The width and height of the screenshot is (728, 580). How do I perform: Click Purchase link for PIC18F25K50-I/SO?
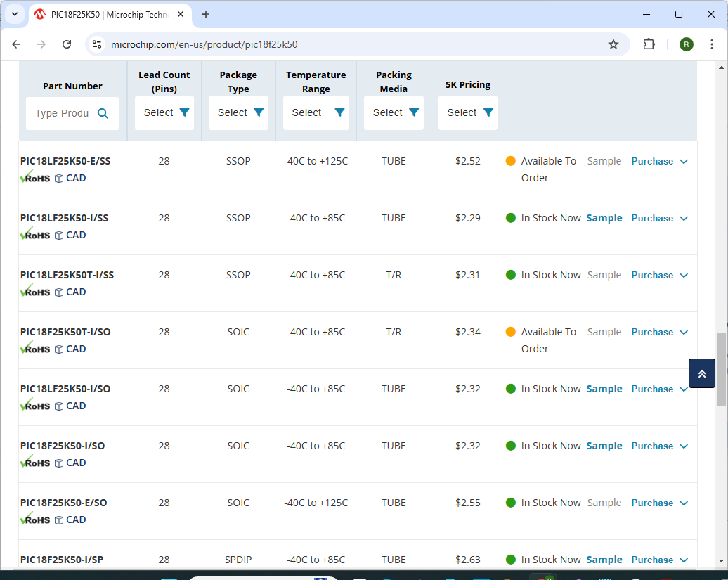coord(652,446)
